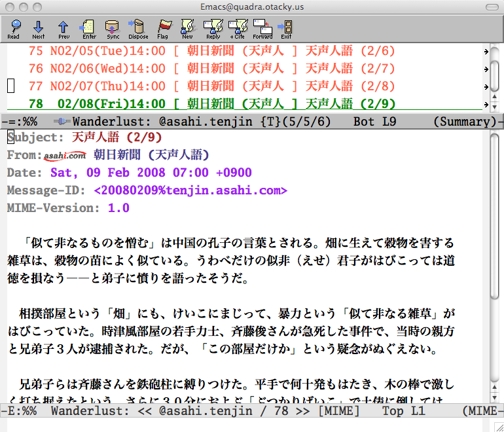Click first paragraph starting 「似て非なるものを憎む」

coord(231,261)
